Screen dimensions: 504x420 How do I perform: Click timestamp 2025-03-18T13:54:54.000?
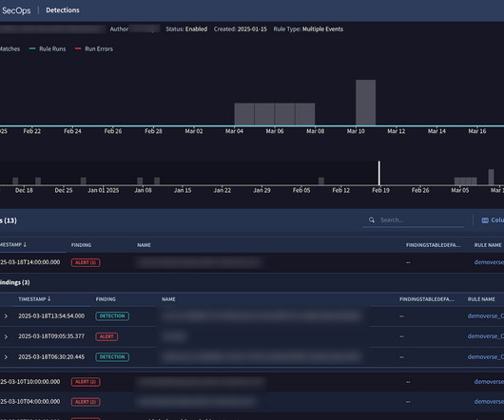(51, 316)
